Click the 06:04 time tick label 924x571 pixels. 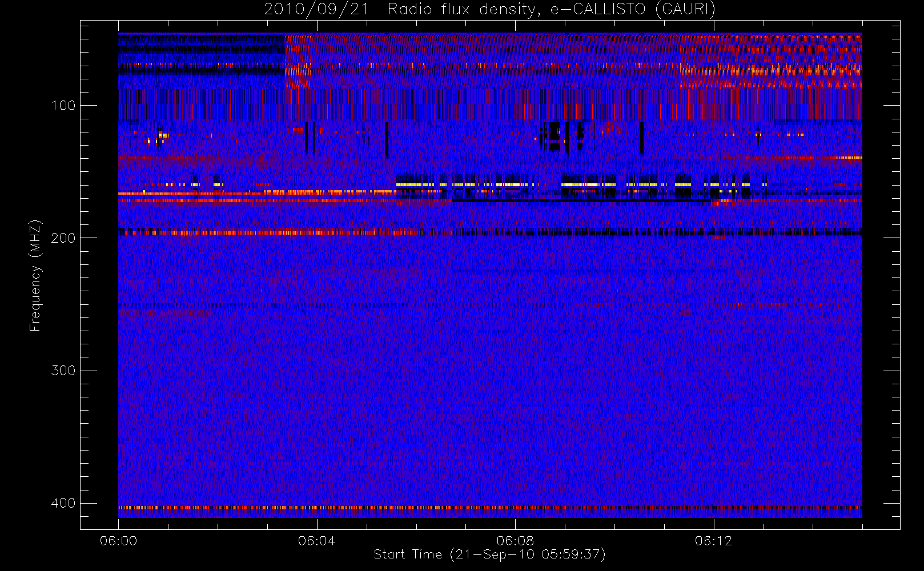click(316, 541)
